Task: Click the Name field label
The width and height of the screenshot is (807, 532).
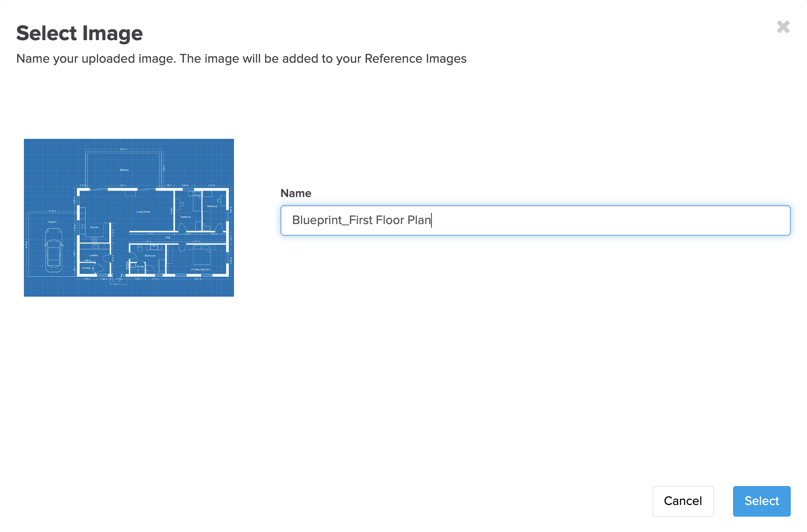Action: (x=296, y=193)
